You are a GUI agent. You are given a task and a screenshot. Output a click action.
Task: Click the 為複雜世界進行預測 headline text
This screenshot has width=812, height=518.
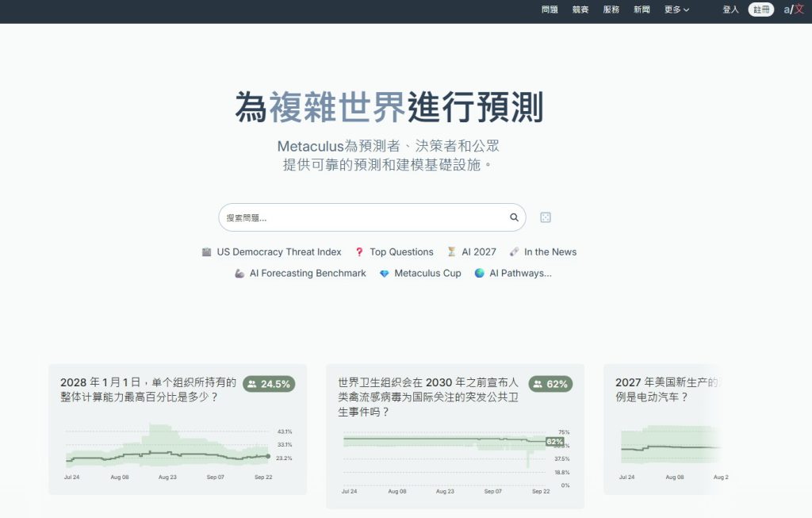tap(389, 107)
